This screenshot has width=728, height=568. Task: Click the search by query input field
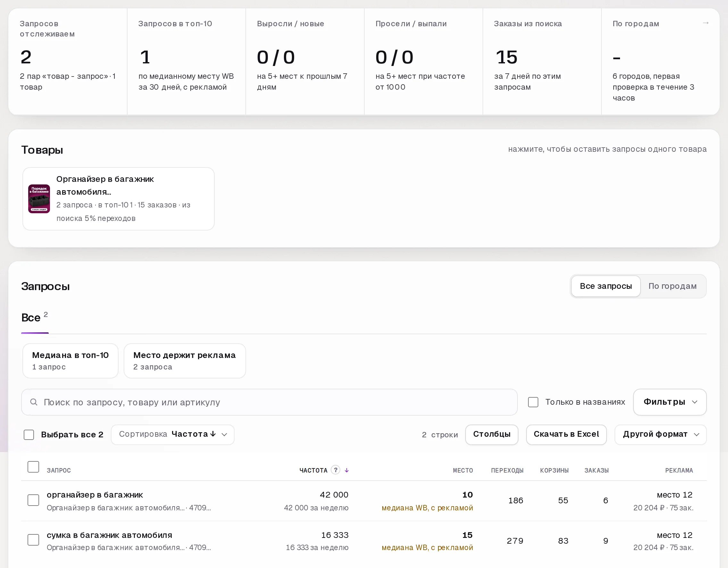(269, 402)
